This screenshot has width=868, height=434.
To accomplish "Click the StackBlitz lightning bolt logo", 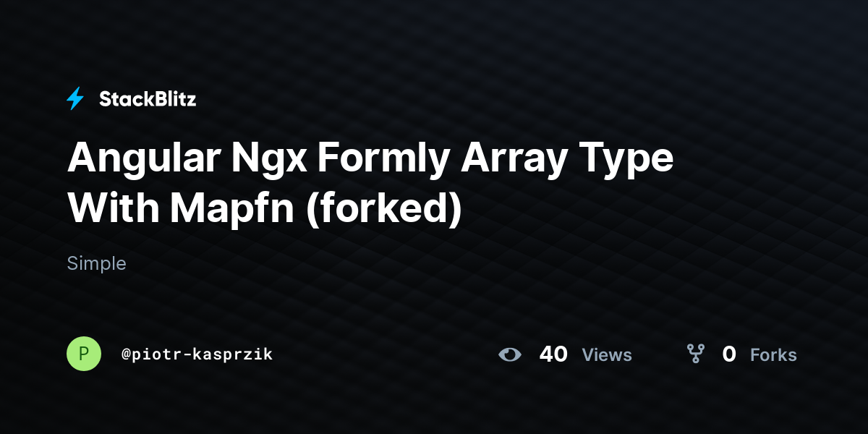I will coord(75,99).
